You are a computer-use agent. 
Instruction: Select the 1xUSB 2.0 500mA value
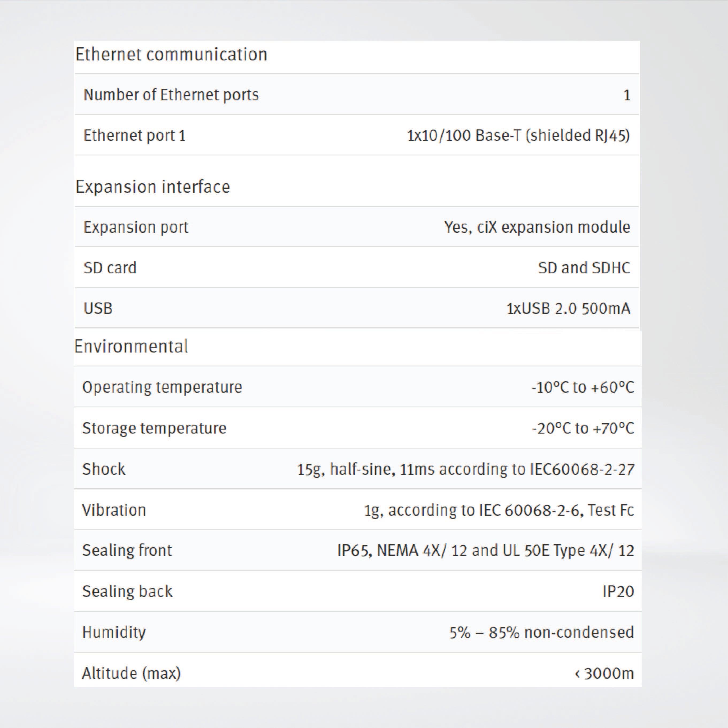[x=568, y=309]
